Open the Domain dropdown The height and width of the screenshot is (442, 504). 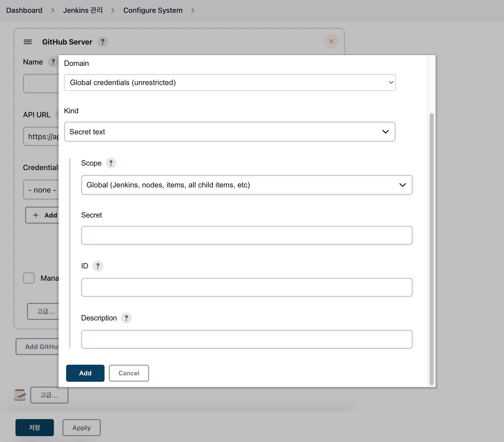[229, 82]
